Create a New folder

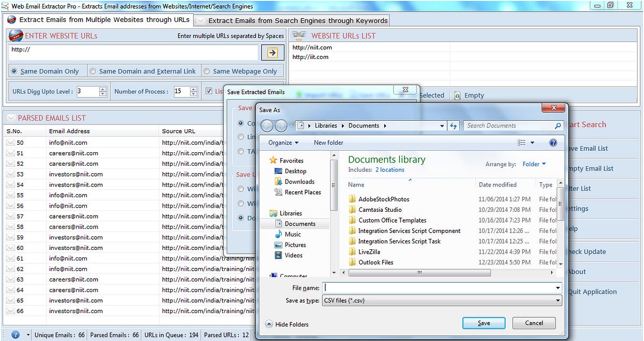(x=328, y=143)
